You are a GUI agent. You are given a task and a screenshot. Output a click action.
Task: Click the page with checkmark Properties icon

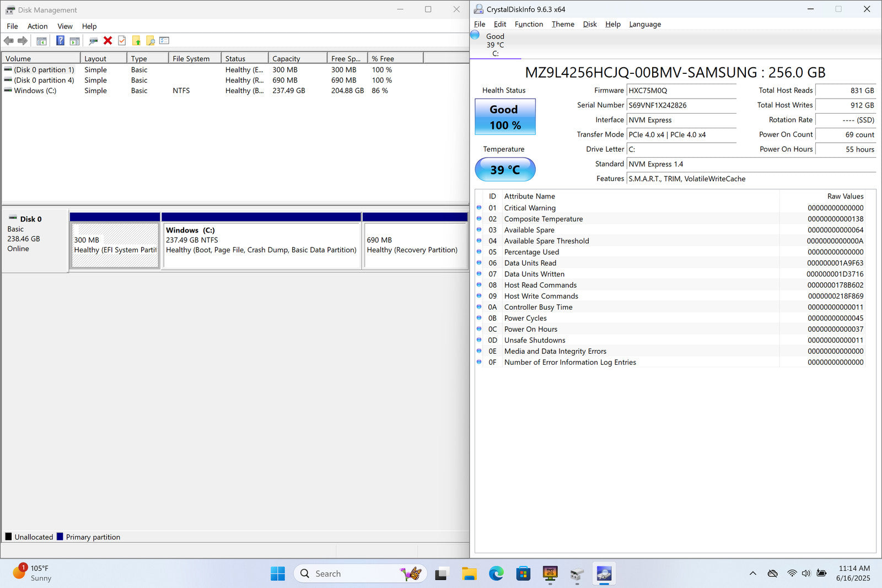(x=122, y=41)
